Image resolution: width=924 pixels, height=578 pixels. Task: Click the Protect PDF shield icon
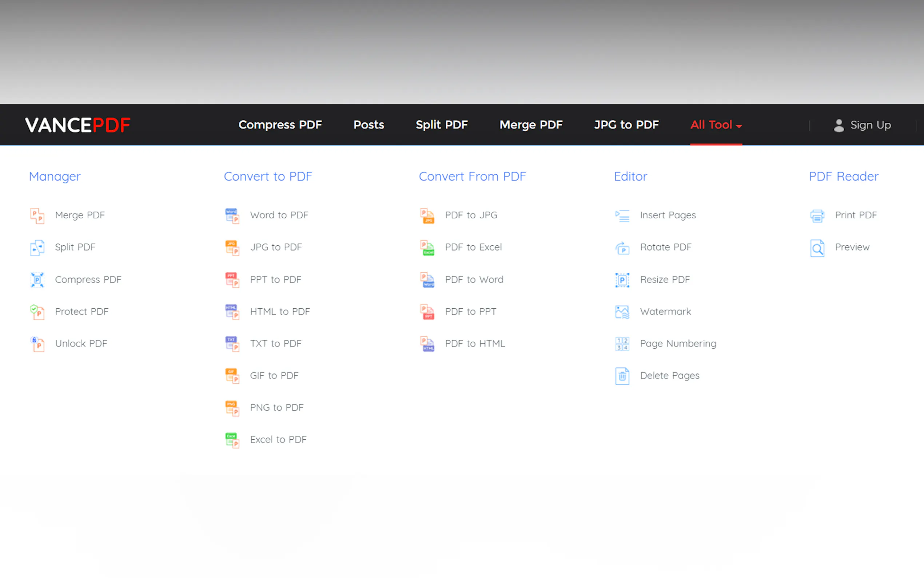[x=37, y=312]
